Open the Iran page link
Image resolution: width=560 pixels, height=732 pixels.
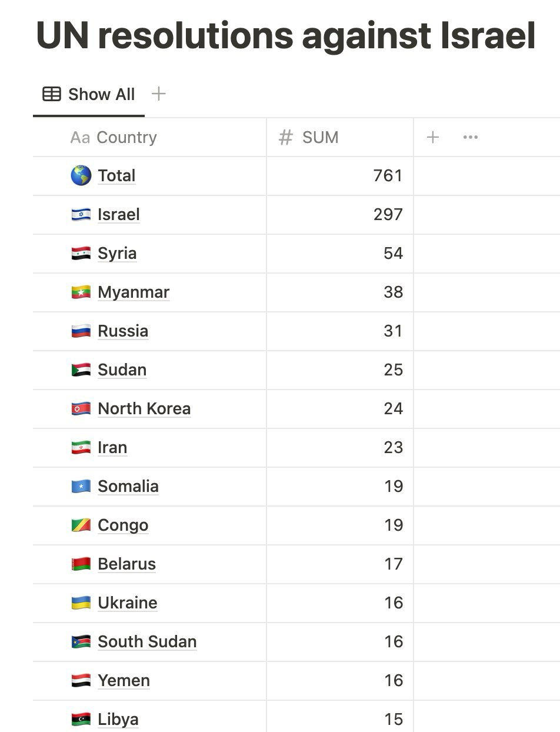coord(112,448)
